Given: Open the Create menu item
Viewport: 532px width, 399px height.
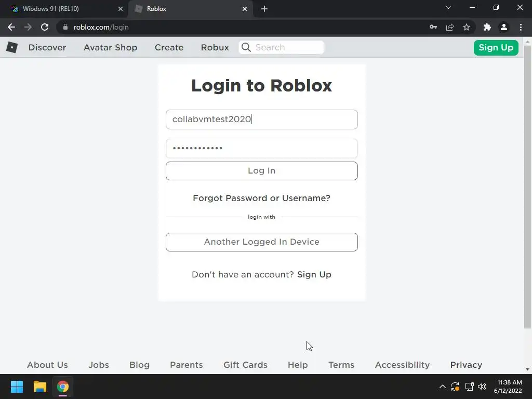Looking at the screenshot, I should [x=169, y=47].
